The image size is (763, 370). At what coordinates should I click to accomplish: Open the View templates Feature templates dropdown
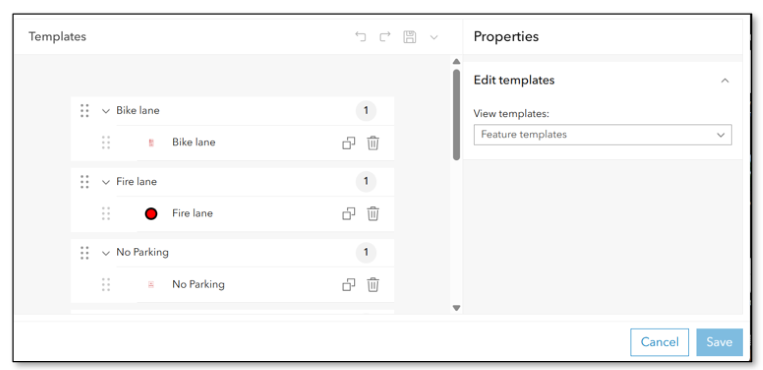pos(602,134)
